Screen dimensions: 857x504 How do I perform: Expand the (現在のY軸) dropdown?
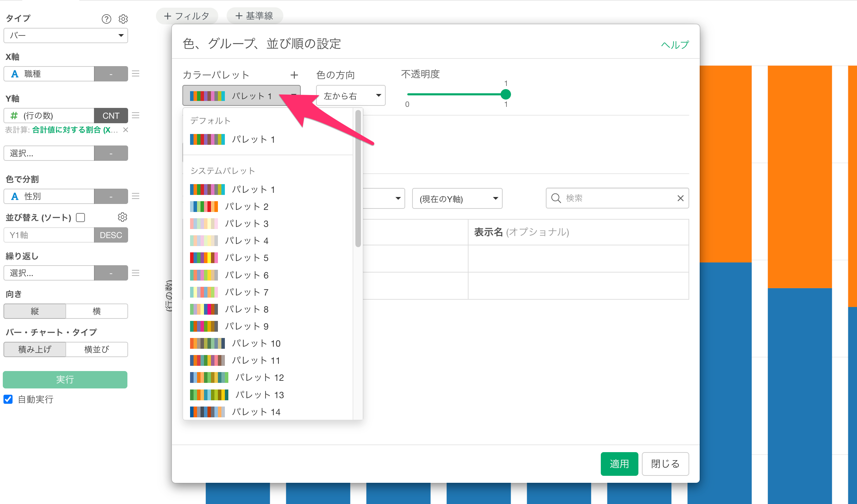457,199
